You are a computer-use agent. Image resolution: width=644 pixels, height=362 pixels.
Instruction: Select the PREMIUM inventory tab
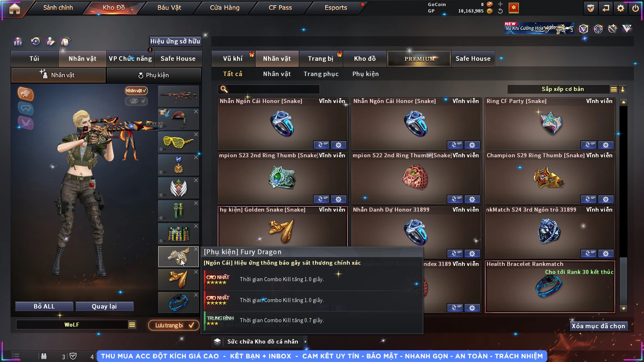tap(419, 59)
